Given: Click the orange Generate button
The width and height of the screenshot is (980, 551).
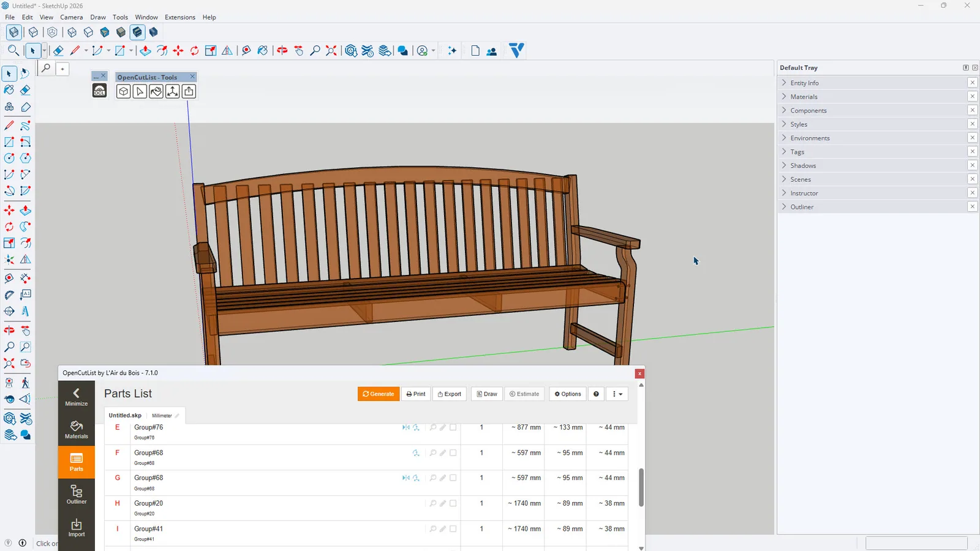Looking at the screenshot, I should 379,394.
